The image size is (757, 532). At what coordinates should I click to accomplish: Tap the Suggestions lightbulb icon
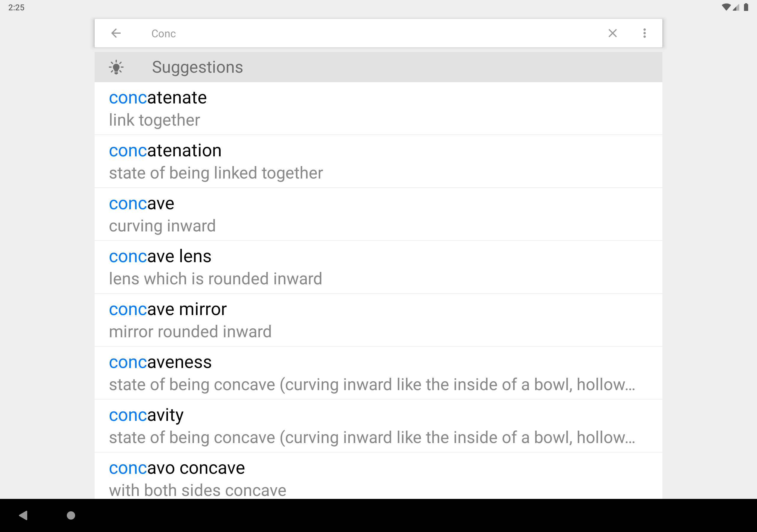(116, 67)
